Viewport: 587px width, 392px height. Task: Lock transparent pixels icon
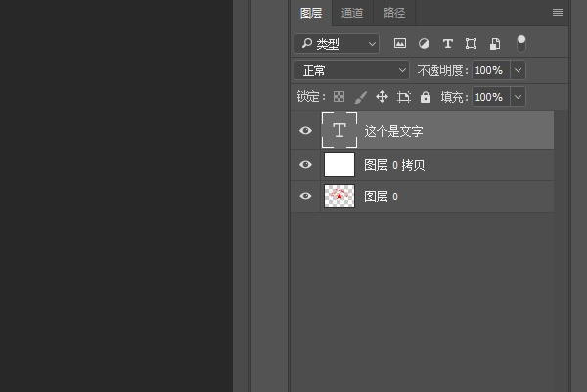(x=339, y=97)
